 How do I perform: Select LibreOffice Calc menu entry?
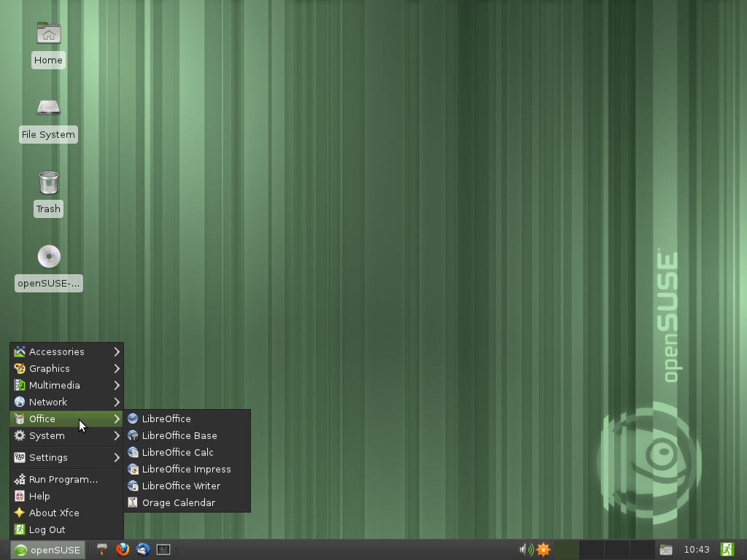click(177, 452)
